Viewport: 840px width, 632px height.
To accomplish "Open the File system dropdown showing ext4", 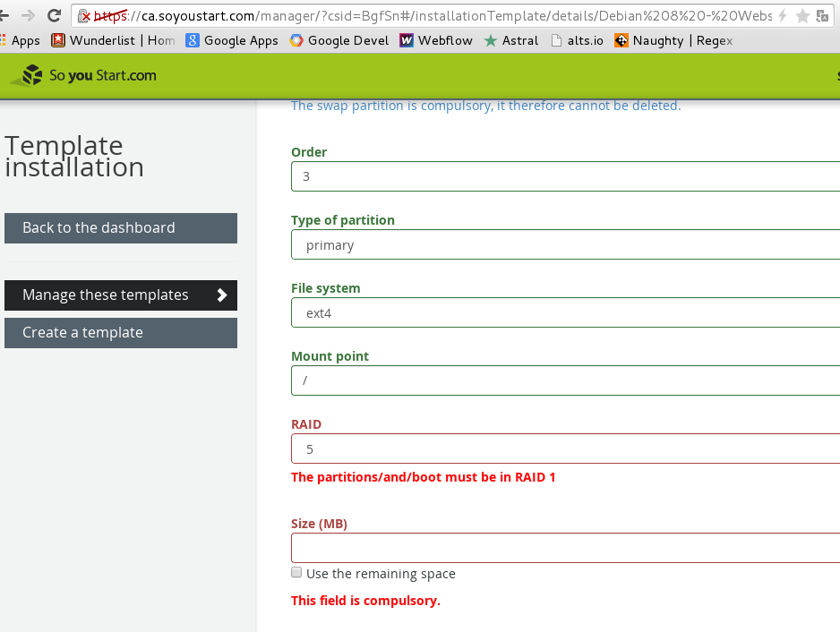I will 565,312.
